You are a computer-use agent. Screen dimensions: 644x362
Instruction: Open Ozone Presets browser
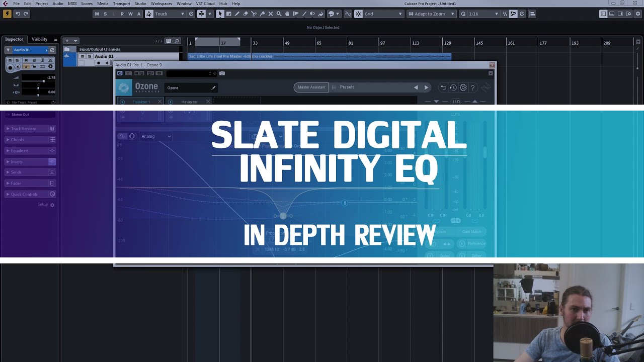[347, 87]
